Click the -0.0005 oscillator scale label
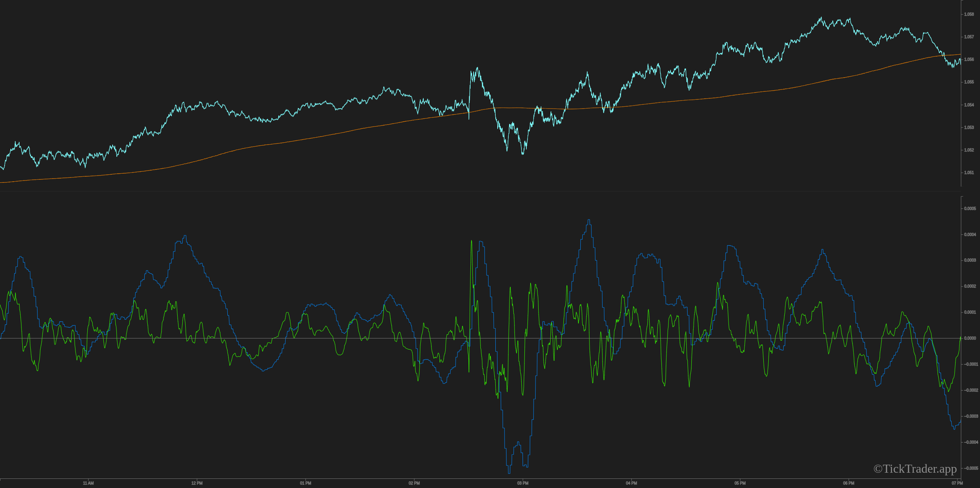The image size is (980, 488). pyautogui.click(x=971, y=468)
